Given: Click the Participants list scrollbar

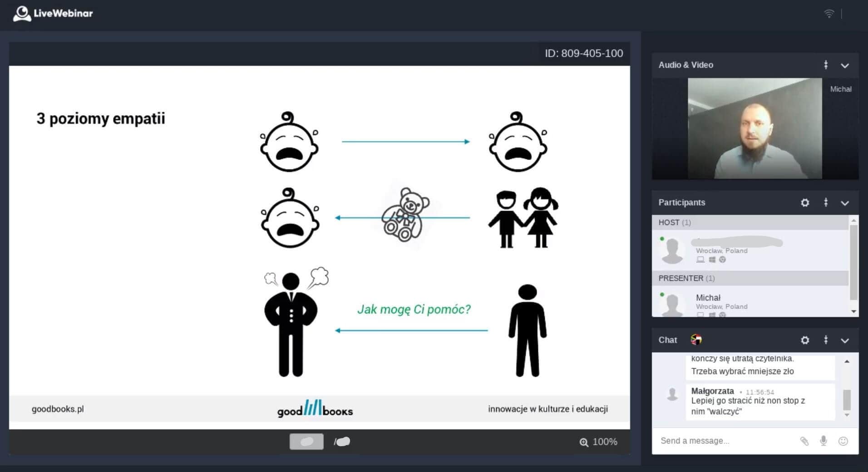Looking at the screenshot, I should pyautogui.click(x=853, y=262).
